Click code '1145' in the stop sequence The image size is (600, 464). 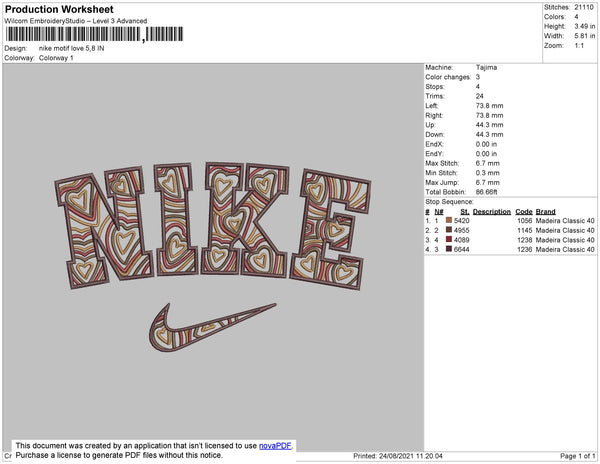click(x=525, y=230)
